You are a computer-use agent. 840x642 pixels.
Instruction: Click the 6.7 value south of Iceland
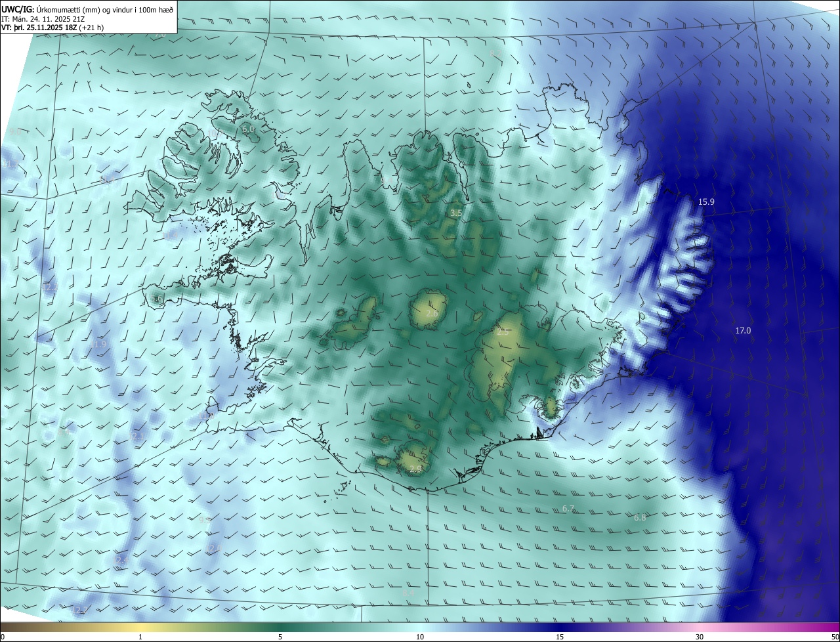point(568,509)
